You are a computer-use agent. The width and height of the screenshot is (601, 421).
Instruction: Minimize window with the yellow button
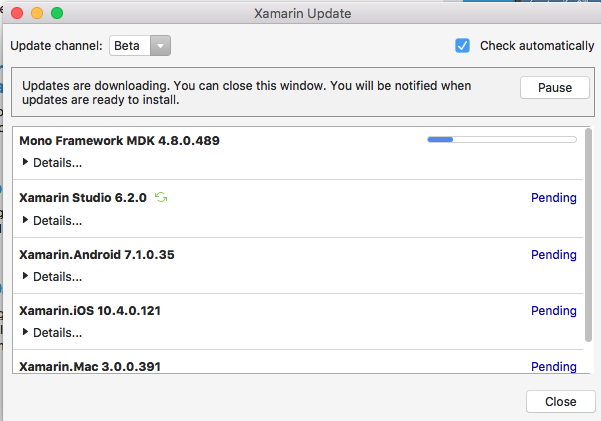click(x=37, y=14)
